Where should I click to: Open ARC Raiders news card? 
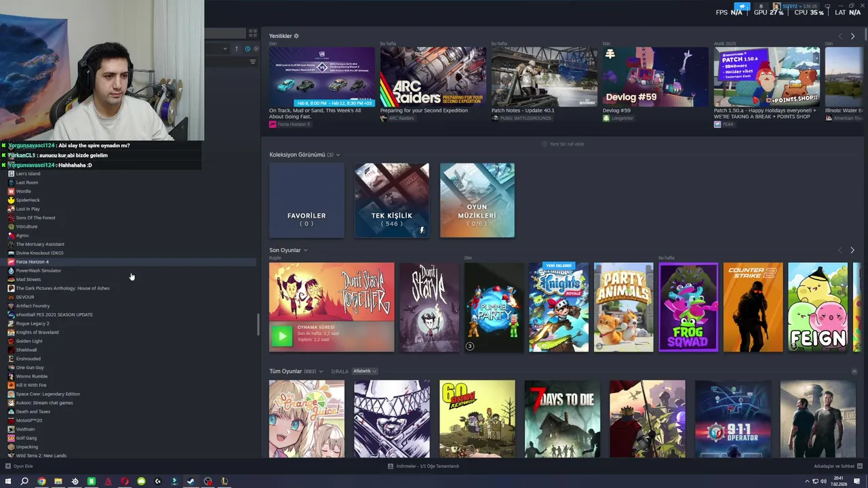[433, 77]
